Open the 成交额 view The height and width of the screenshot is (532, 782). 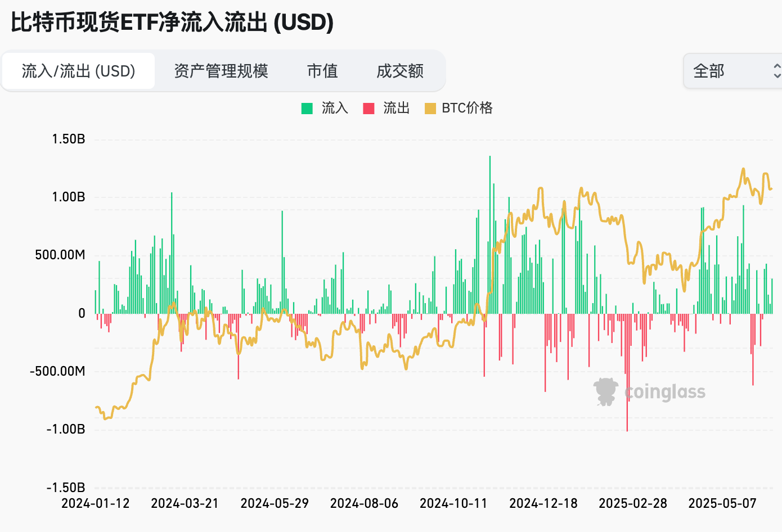(400, 71)
